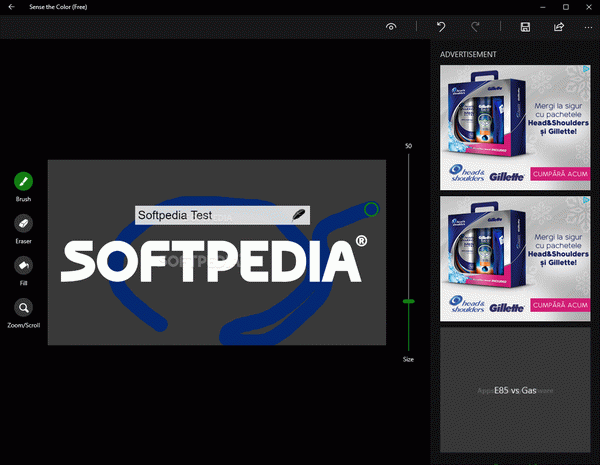
Task: Click the CUMPĂRĂ ACUM button in second ad
Action: tap(560, 305)
